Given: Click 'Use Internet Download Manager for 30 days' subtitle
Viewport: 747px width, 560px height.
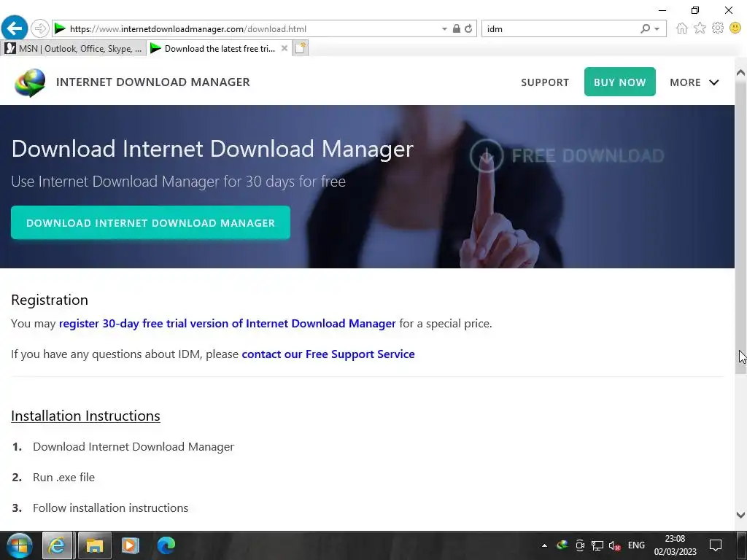Looking at the screenshot, I should (x=178, y=182).
